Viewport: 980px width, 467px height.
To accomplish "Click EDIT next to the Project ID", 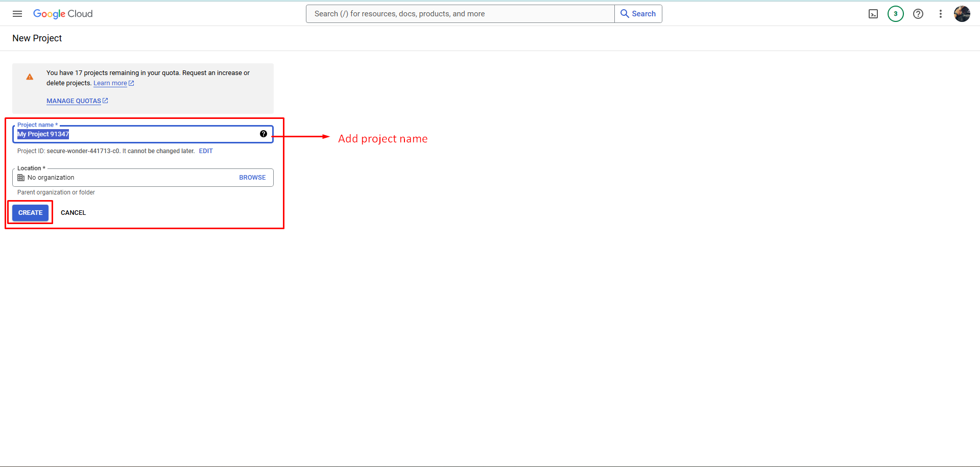I will 206,151.
